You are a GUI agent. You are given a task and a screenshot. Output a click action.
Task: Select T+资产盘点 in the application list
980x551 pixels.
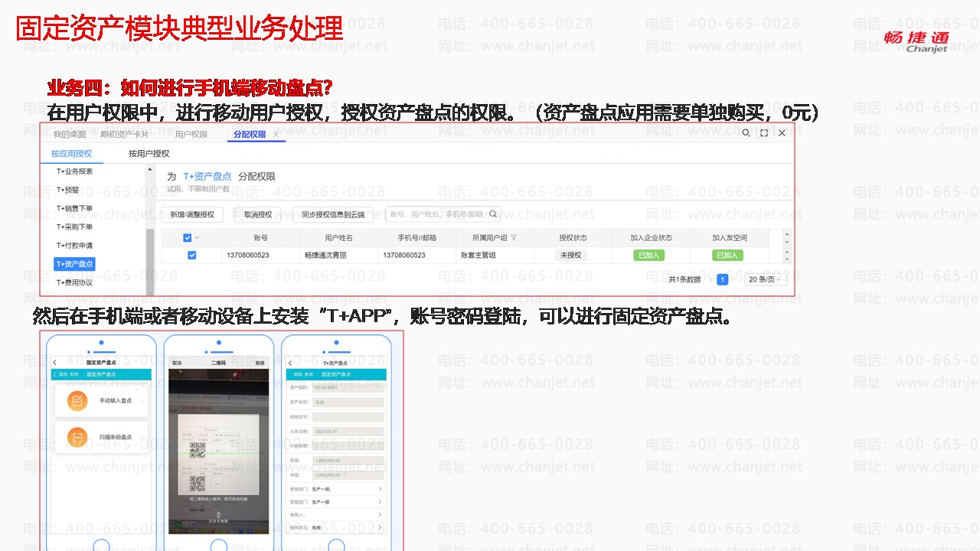[x=75, y=264]
